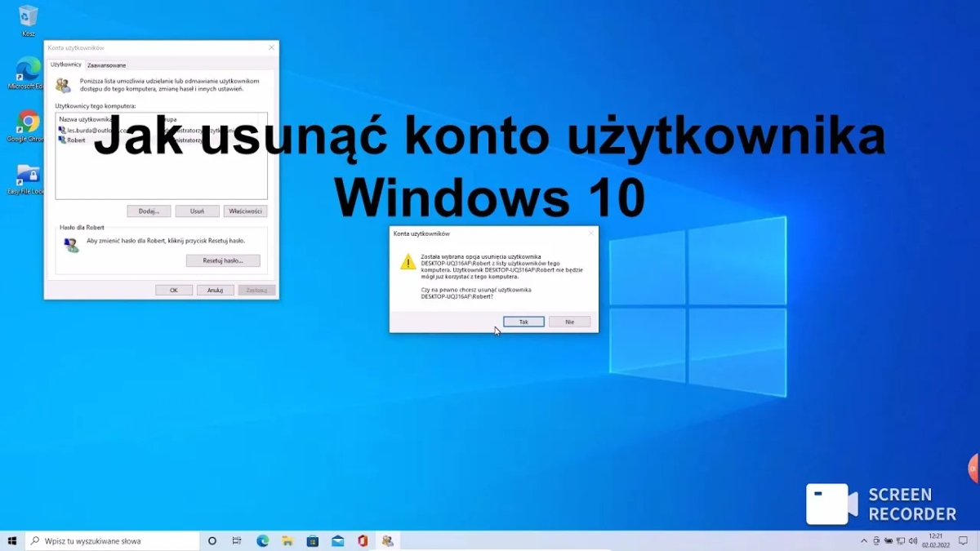Image resolution: width=980 pixels, height=551 pixels.
Task: Select the Robert user in the list
Action: point(76,140)
